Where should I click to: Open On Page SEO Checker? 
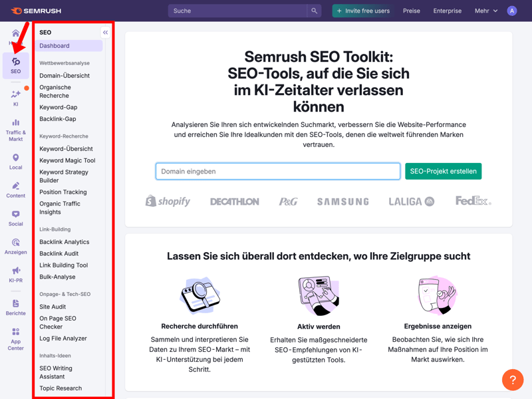point(58,323)
